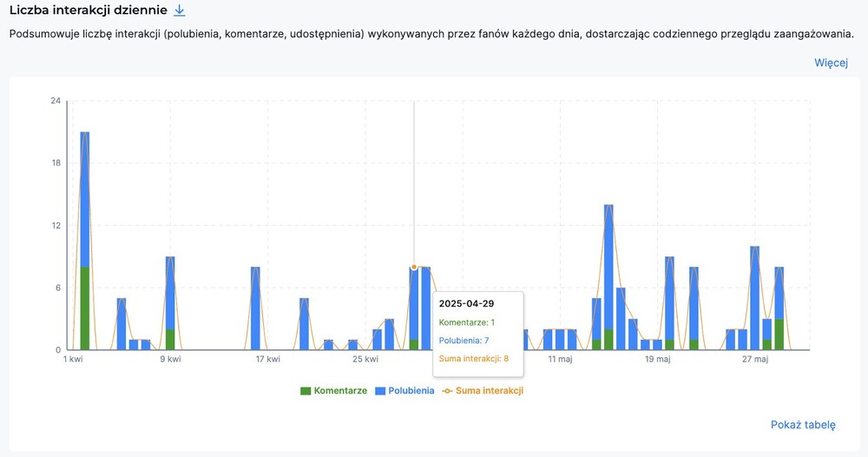Image resolution: width=868 pixels, height=457 pixels.
Task: Toggle the Polubienia legend series
Action: (x=404, y=390)
